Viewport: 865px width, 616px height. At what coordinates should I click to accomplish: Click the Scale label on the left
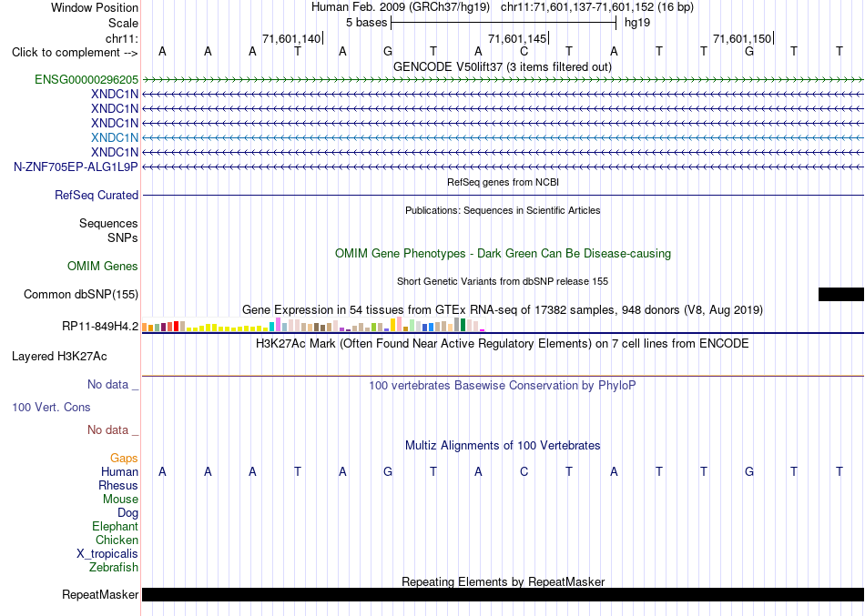[x=123, y=23]
